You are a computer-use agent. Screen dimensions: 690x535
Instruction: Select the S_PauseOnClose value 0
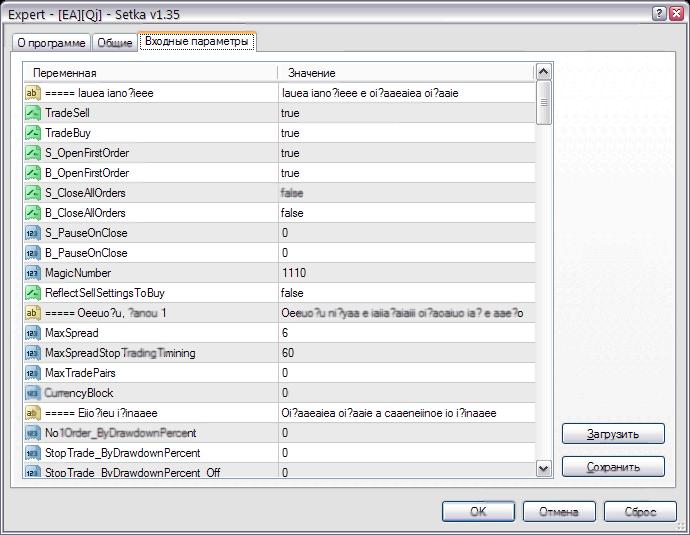[x=285, y=233]
